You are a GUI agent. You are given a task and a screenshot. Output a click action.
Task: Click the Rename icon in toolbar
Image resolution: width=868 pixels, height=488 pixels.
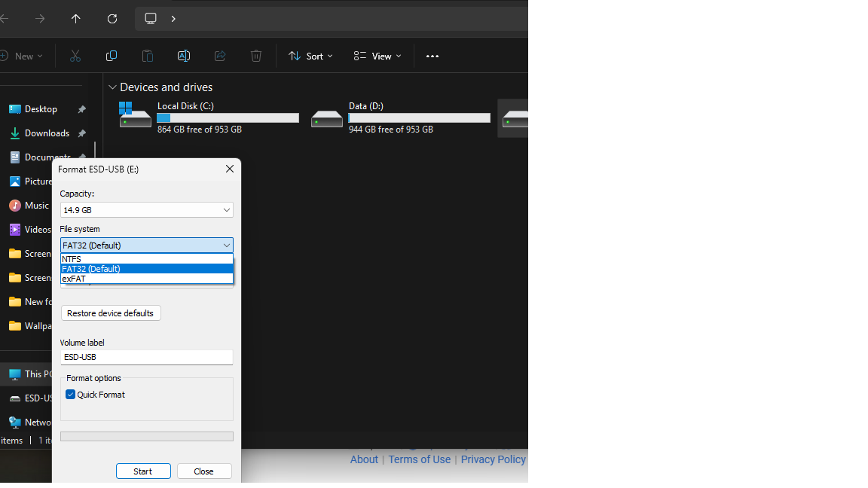point(183,56)
